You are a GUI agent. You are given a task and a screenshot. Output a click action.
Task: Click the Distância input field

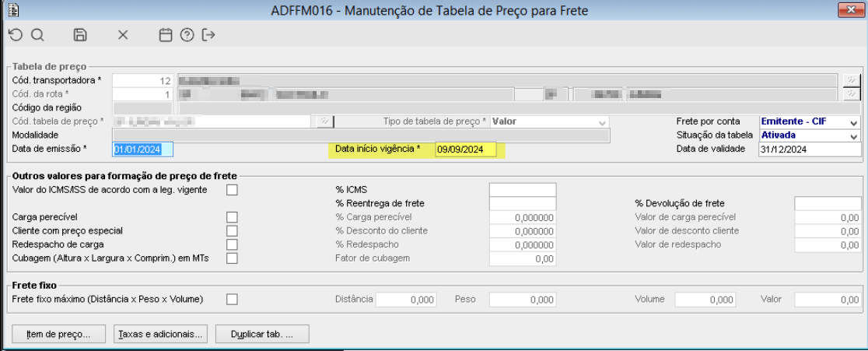406,300
